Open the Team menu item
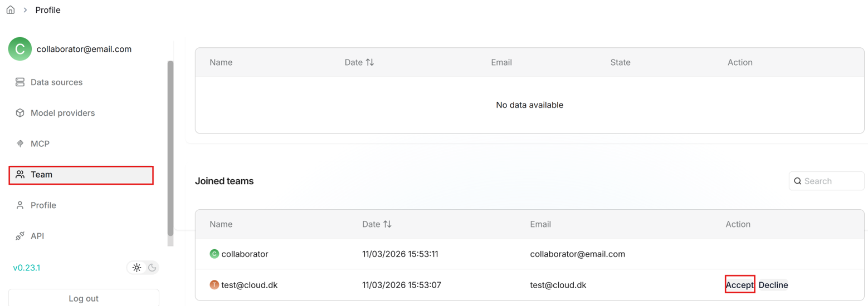The height and width of the screenshot is (306, 868). pyautogui.click(x=81, y=175)
